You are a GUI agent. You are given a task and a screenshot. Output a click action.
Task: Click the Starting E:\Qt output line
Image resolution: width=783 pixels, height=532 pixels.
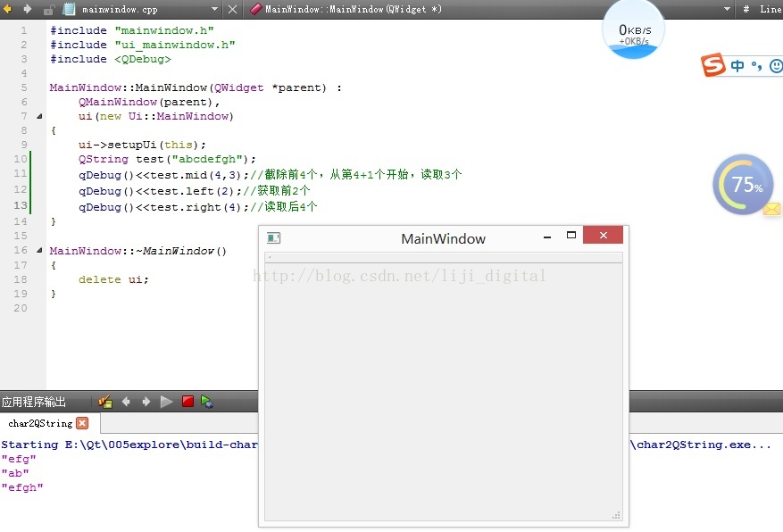[x=129, y=445]
